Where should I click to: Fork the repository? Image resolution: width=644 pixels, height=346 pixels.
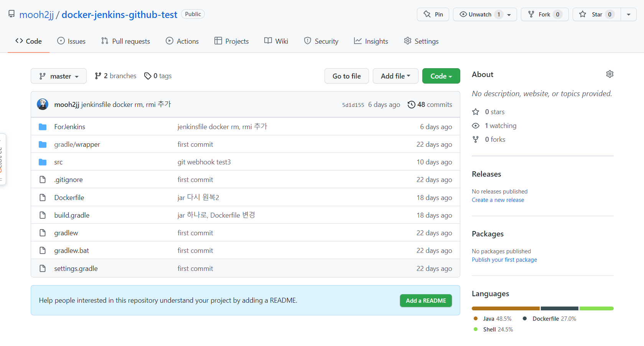pos(545,14)
